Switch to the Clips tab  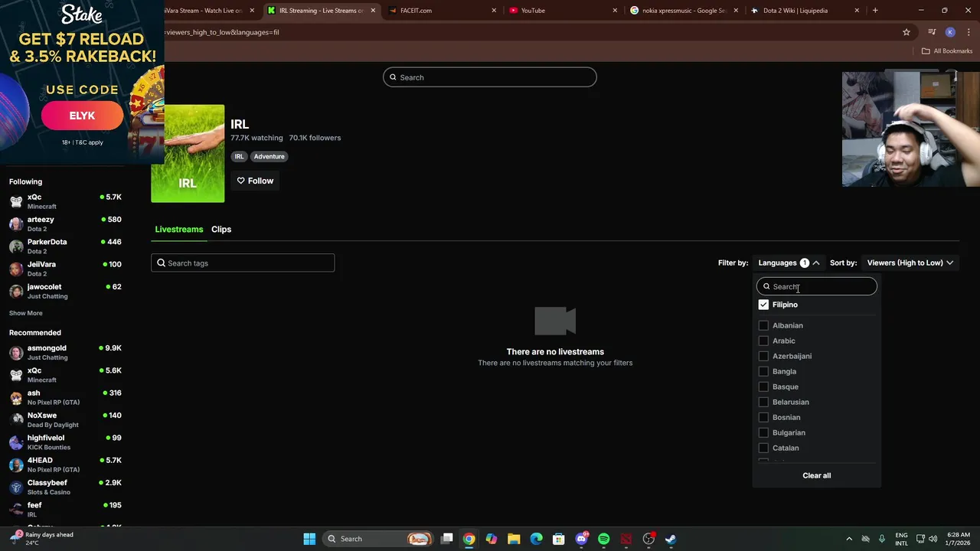point(221,229)
